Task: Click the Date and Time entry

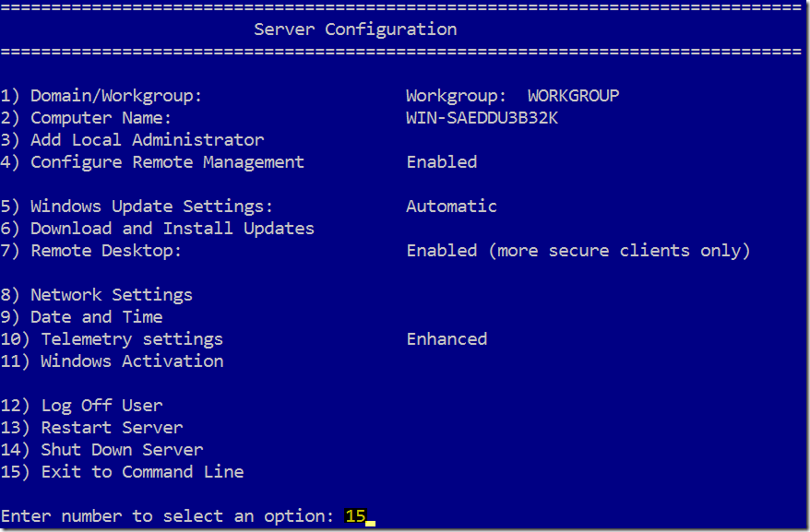Action: coord(81,317)
